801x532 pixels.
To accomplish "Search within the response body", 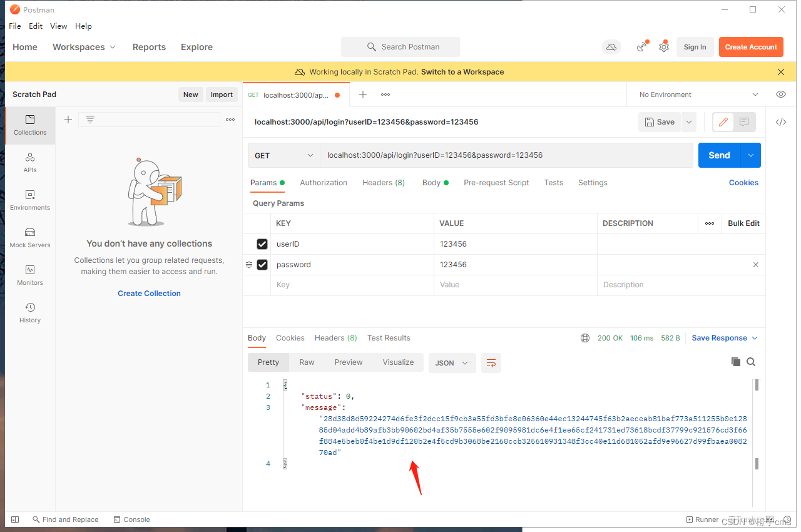I will point(751,362).
